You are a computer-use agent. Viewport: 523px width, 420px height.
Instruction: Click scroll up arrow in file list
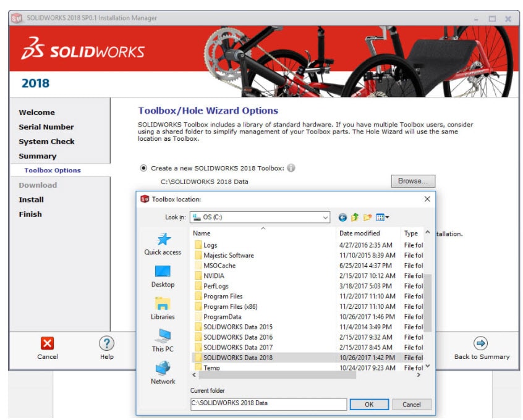(428, 232)
